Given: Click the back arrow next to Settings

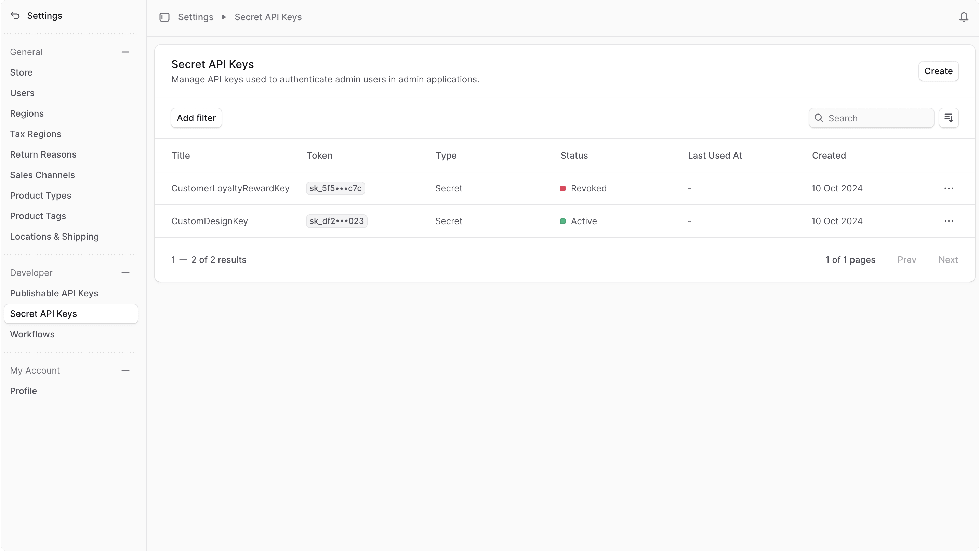Looking at the screenshot, I should pyautogui.click(x=15, y=16).
